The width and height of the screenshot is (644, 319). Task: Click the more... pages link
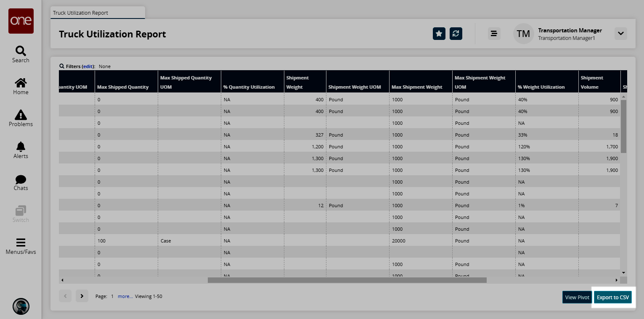(x=125, y=296)
